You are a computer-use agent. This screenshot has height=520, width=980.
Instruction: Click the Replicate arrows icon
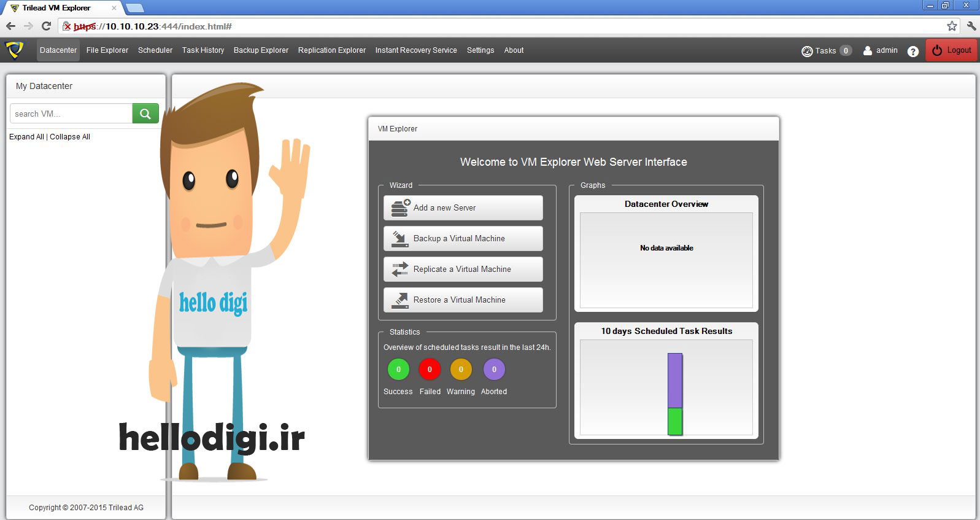pyautogui.click(x=400, y=270)
